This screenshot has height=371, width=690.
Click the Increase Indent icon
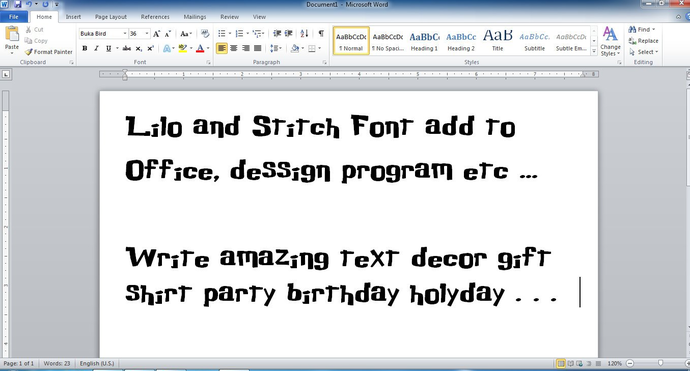coord(289,34)
